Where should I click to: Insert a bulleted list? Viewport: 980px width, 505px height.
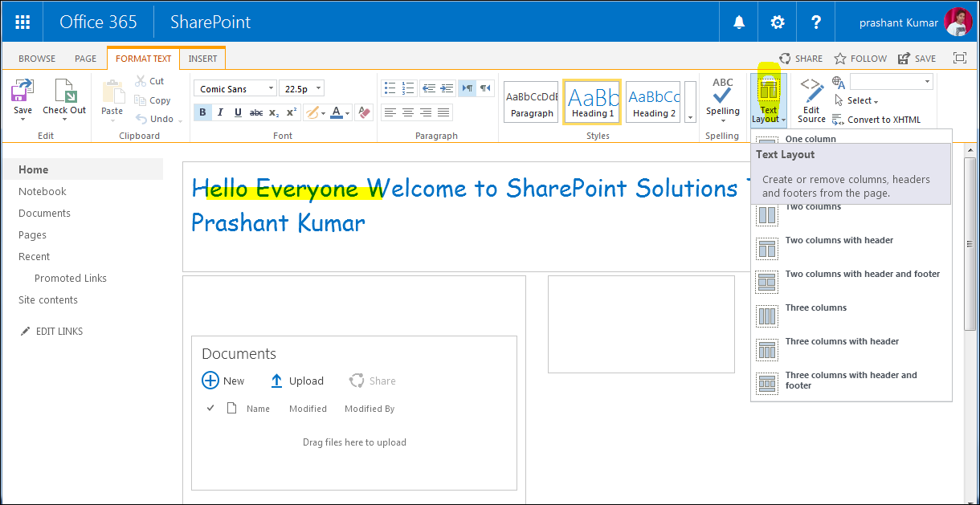click(x=390, y=88)
